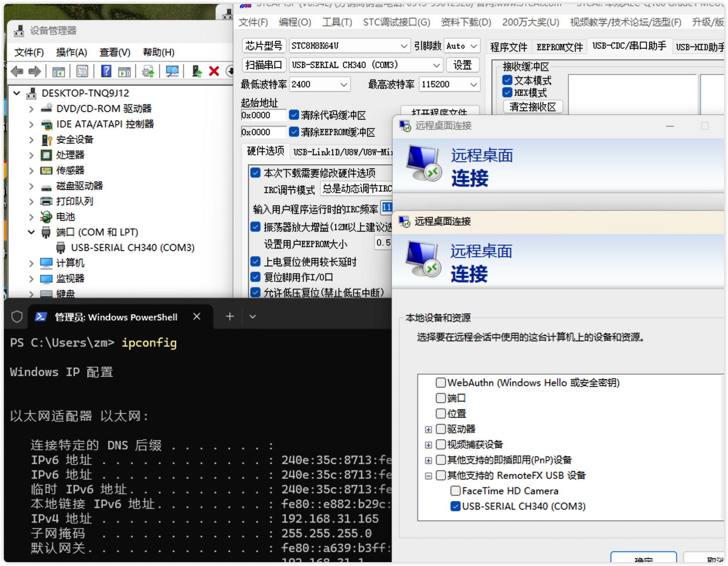Screen dimensions: 728x566
Task: Open the Properties icon in Device Manager toolbar
Action: 82,71
